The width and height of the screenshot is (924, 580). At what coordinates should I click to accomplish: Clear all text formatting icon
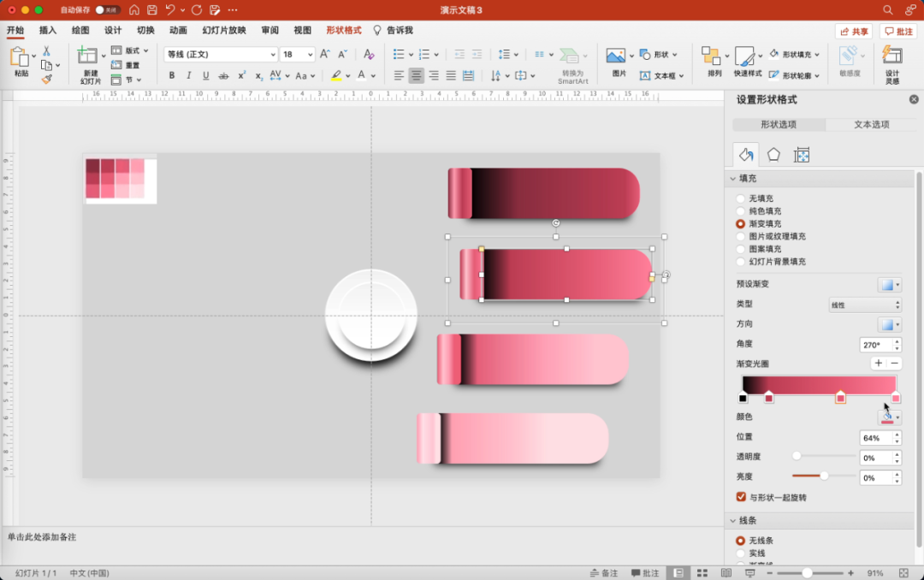point(369,54)
